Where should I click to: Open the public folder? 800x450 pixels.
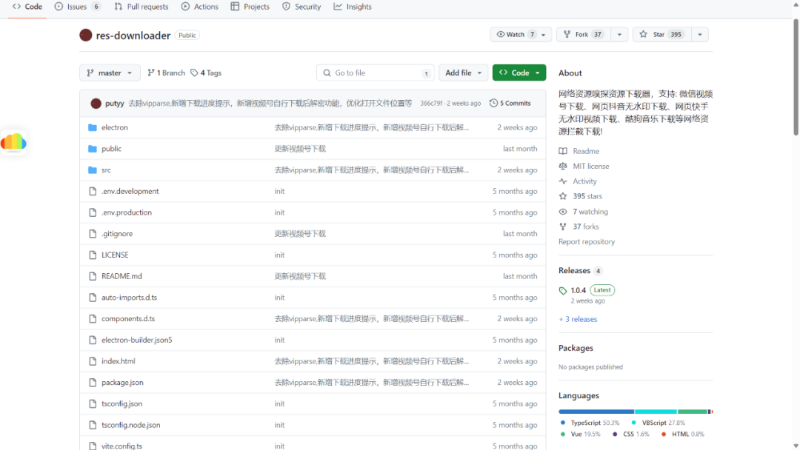pyautogui.click(x=111, y=149)
